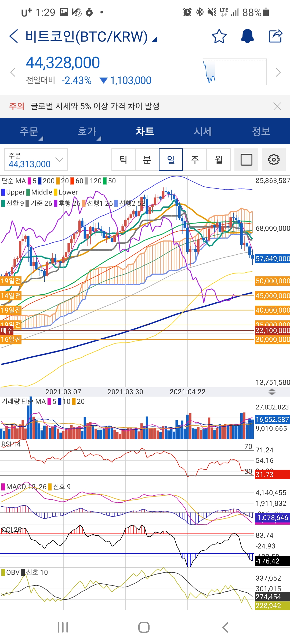This screenshot has width=290, height=644.
Task: Open Android recent apps button
Action: [63, 627]
